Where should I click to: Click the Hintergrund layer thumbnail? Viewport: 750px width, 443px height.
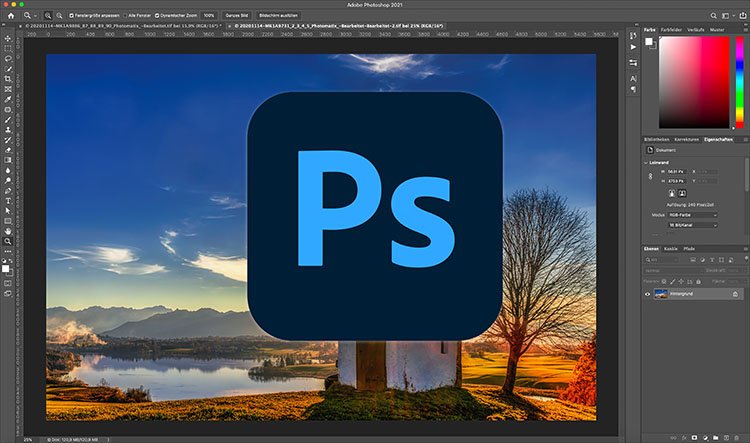[661, 294]
